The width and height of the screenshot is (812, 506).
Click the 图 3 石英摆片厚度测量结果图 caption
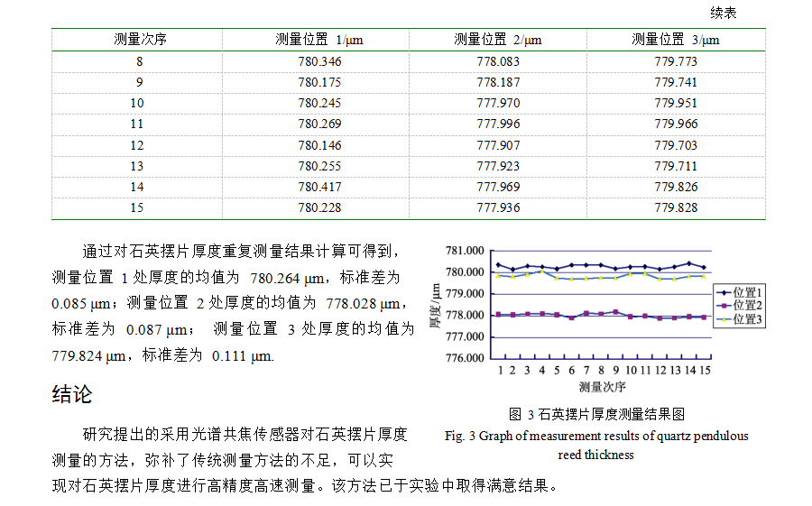pos(596,414)
